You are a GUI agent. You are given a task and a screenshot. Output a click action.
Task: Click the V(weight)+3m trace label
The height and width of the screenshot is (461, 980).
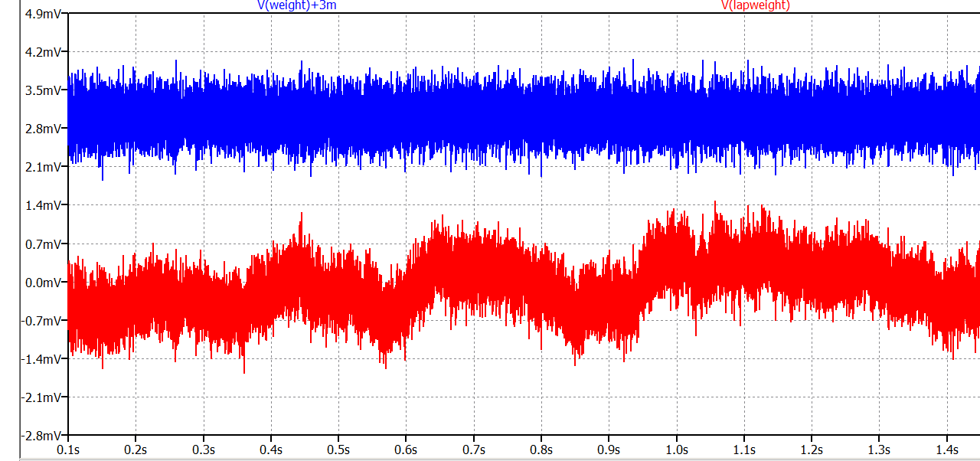tap(297, 5)
